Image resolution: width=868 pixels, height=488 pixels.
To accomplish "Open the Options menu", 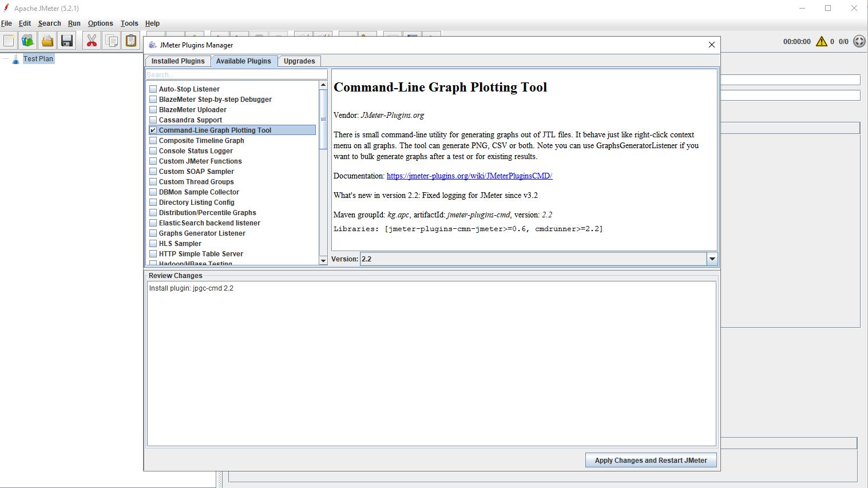I will pyautogui.click(x=100, y=23).
